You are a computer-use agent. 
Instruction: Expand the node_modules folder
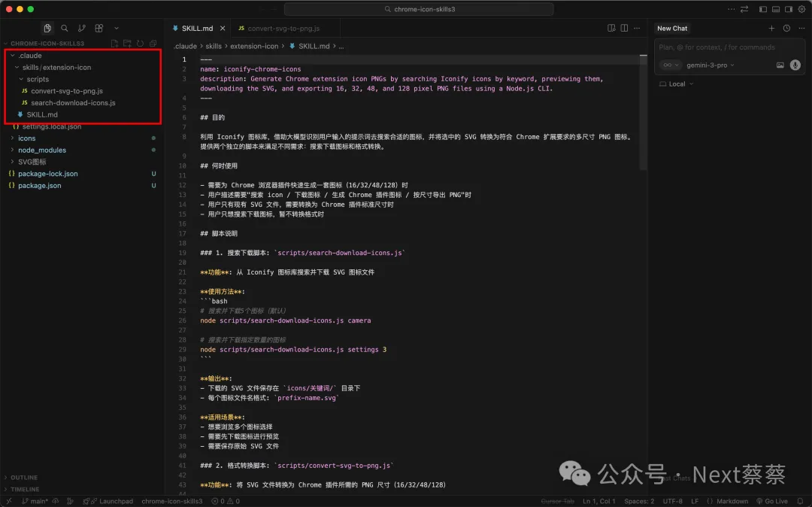[x=42, y=150]
